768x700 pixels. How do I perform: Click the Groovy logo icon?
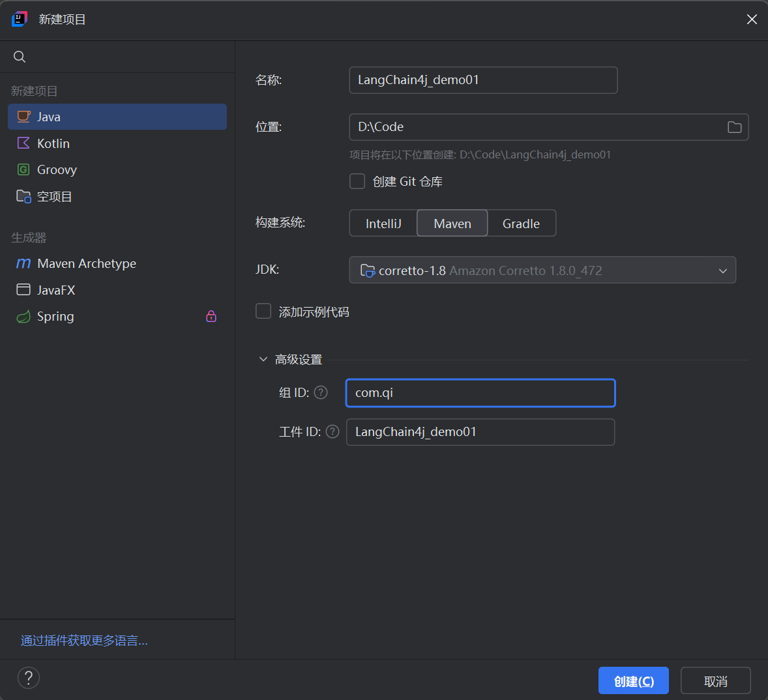click(23, 169)
